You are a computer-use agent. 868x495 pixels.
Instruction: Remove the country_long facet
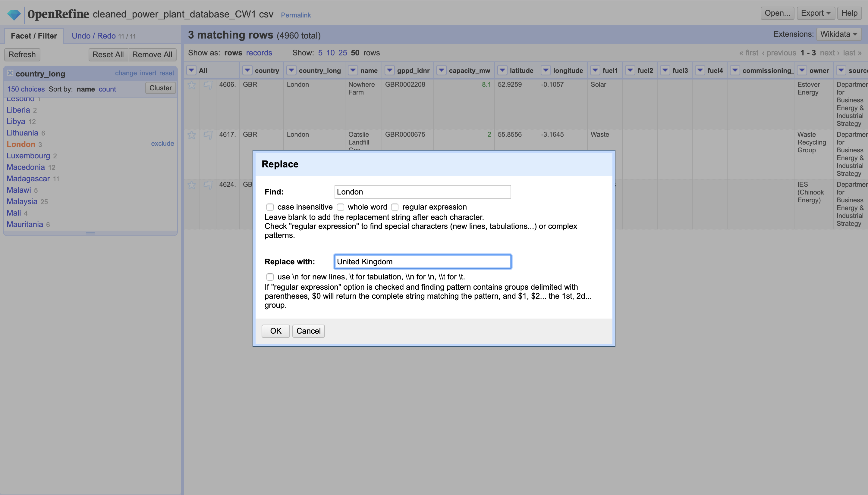(x=10, y=73)
